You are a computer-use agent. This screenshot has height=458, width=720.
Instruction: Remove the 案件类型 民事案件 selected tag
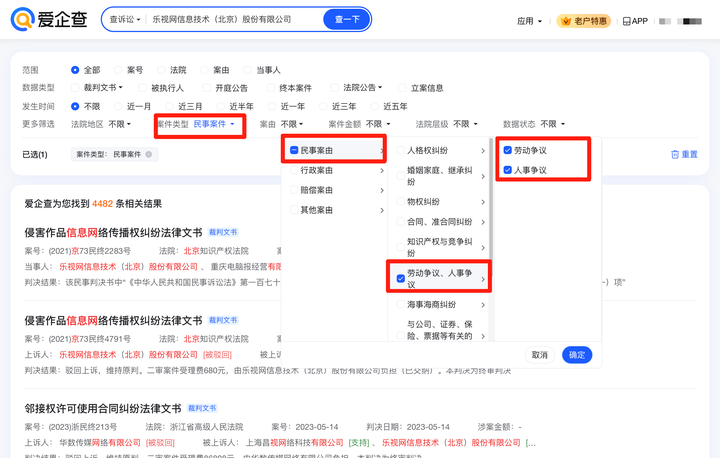pyautogui.click(x=149, y=154)
